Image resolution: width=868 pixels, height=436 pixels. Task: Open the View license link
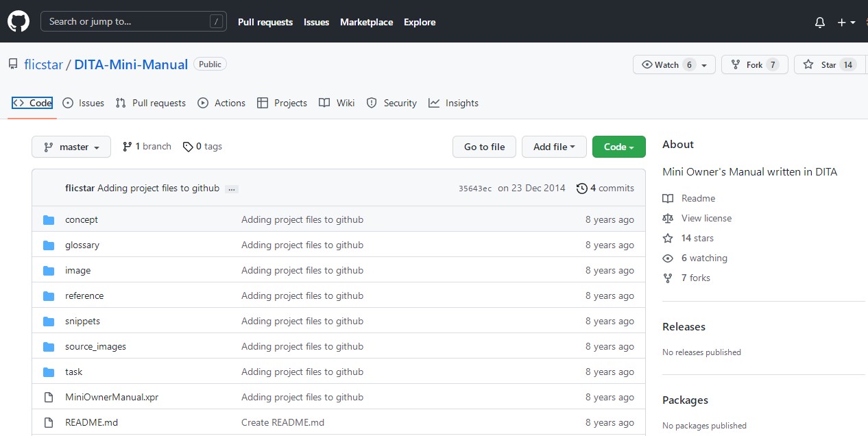pos(706,218)
